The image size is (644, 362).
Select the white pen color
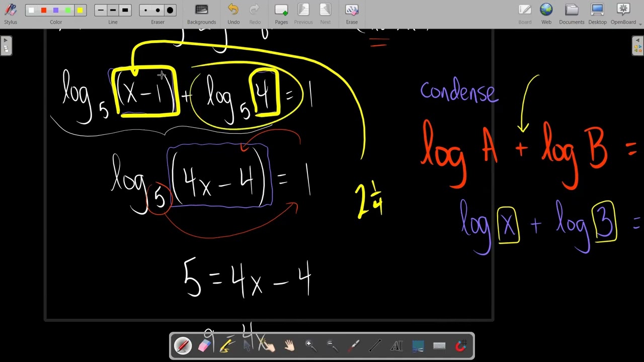32,10
